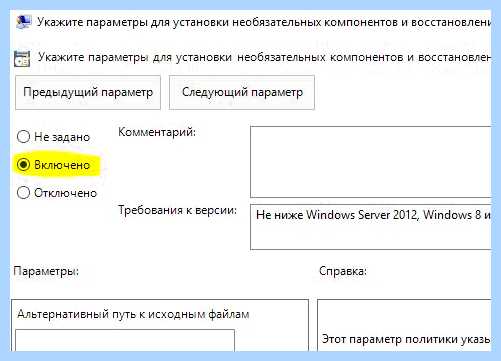
Task: Click the Справка: label
Action: pos(343,271)
